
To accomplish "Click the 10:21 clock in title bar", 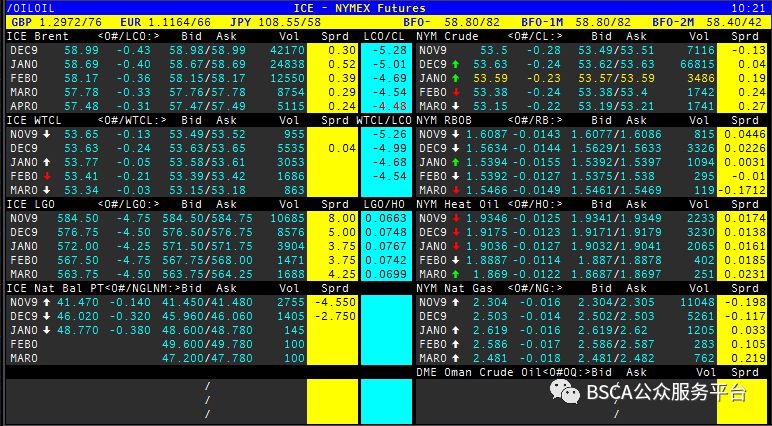I will [748, 8].
